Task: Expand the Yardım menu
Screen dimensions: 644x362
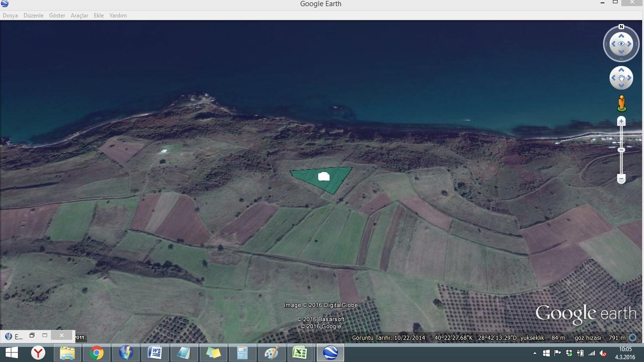Action: click(118, 16)
